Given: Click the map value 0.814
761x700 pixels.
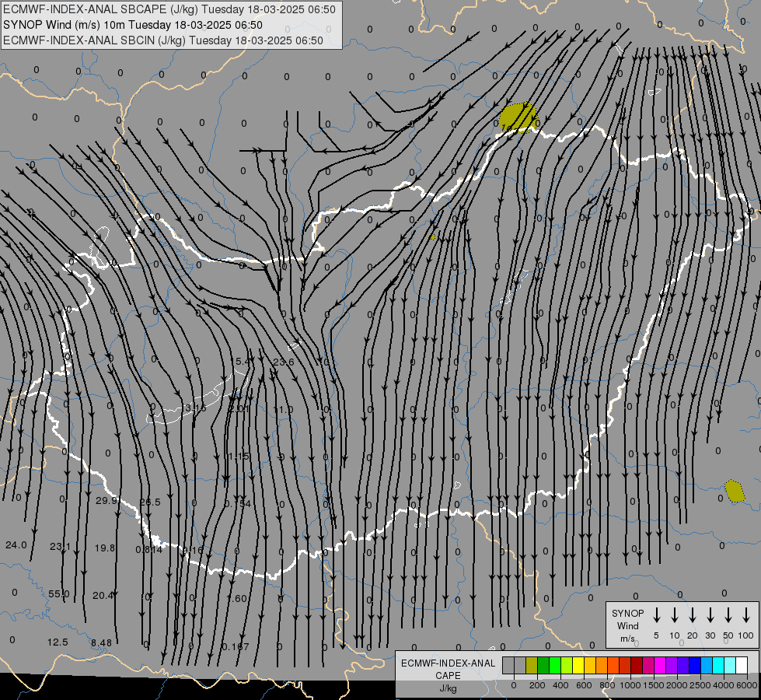Looking at the screenshot, I should point(149,549).
